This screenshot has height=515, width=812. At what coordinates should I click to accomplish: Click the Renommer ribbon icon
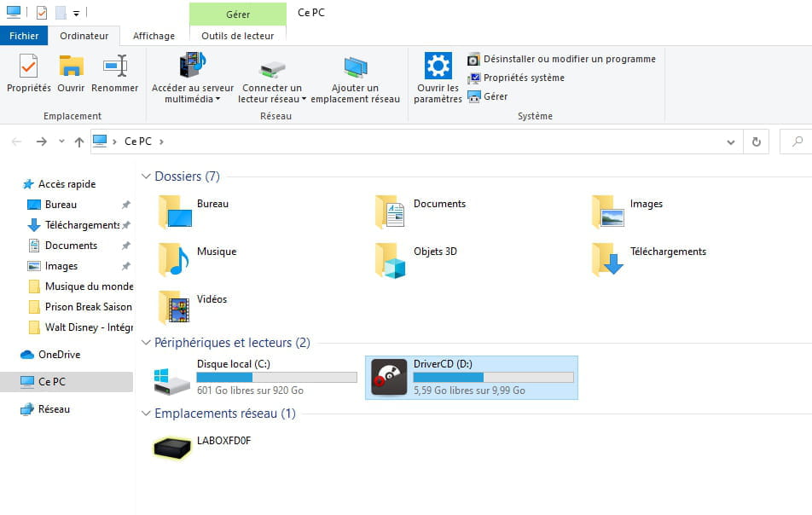(x=115, y=67)
